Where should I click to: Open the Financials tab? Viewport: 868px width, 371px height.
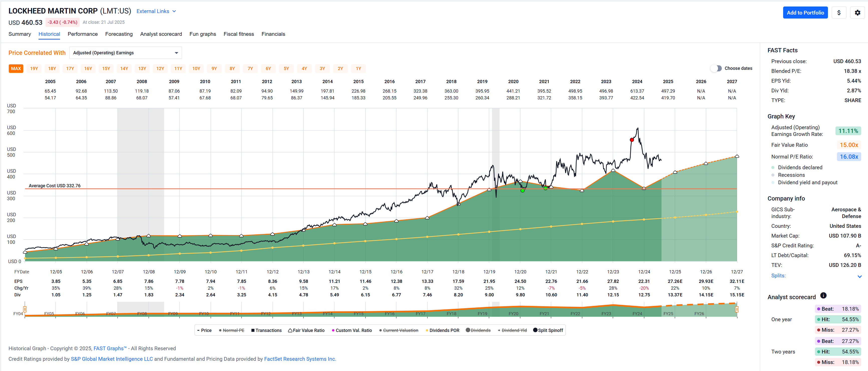click(x=273, y=34)
